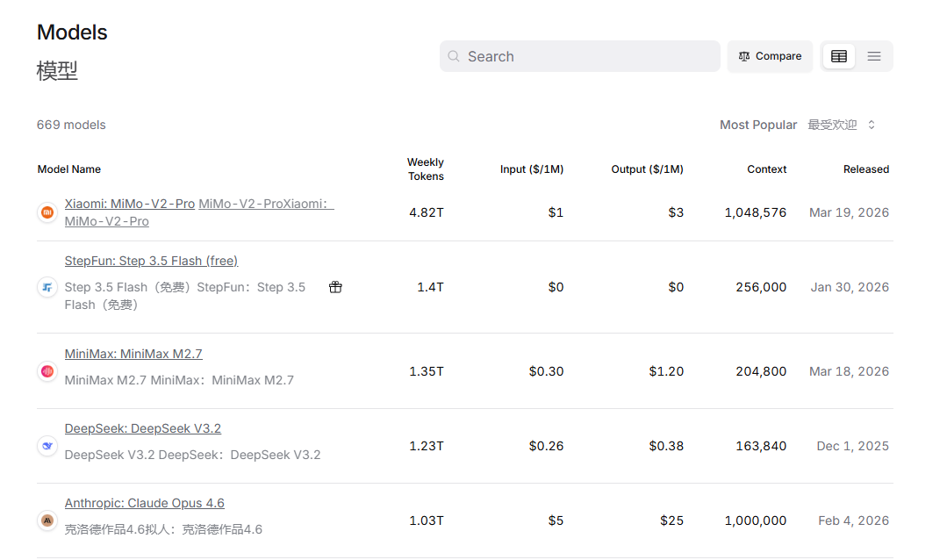Open the MiniMax: MiniMax M2.7 link

point(133,354)
